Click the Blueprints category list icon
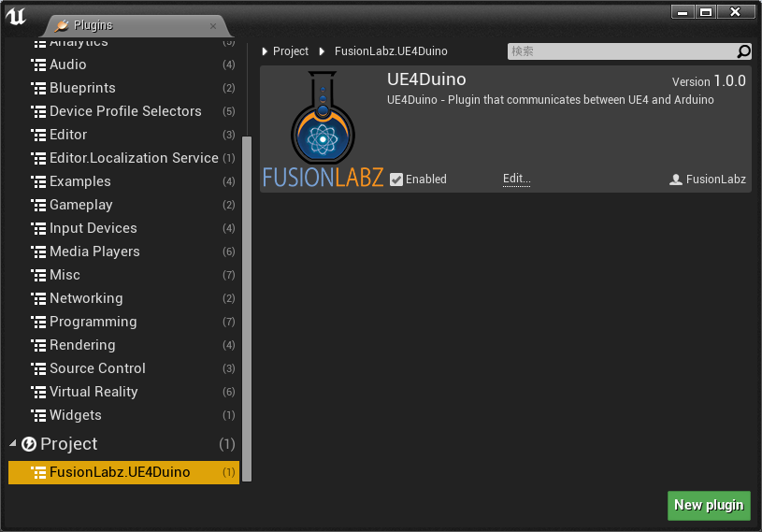Screen dimensions: 762x532 click(x=38, y=89)
